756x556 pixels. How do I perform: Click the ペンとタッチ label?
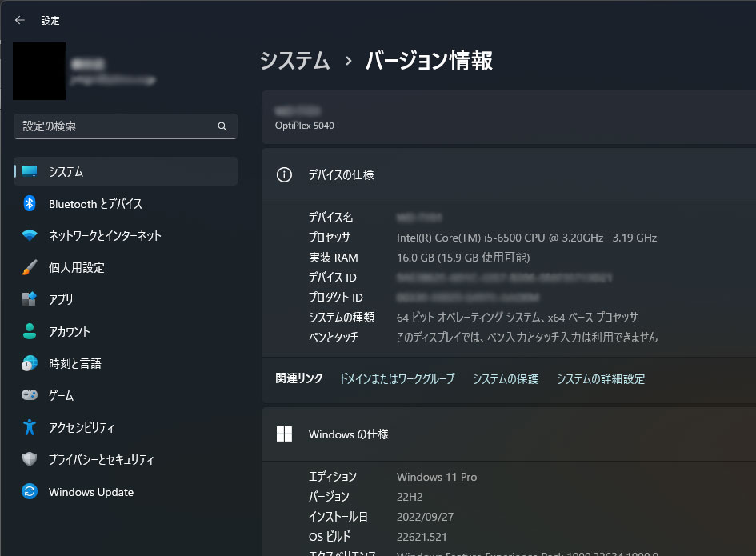pos(333,337)
